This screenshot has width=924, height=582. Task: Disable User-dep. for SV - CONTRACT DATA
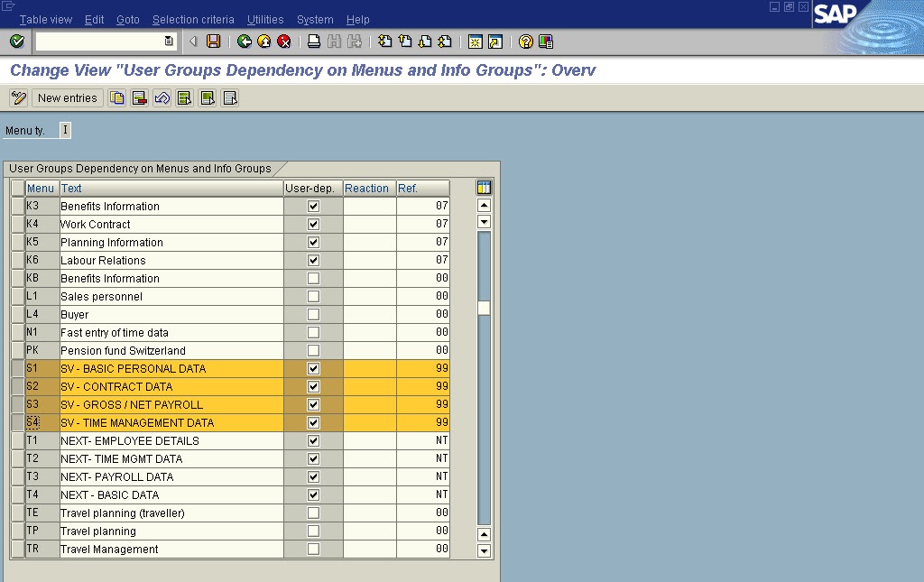click(312, 386)
